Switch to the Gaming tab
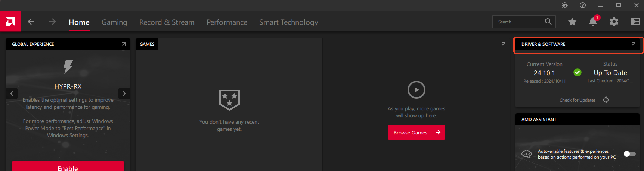The height and width of the screenshot is (171, 644). [114, 22]
